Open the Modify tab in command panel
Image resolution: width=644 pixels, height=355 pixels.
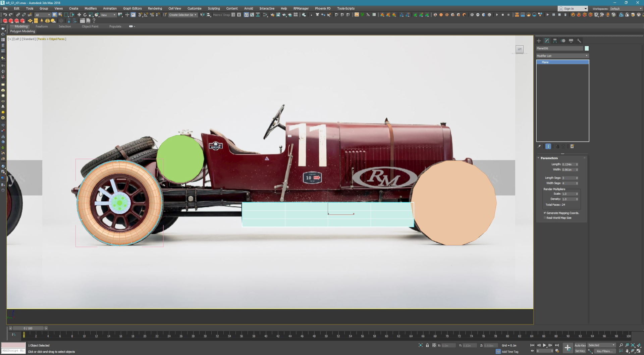547,41
